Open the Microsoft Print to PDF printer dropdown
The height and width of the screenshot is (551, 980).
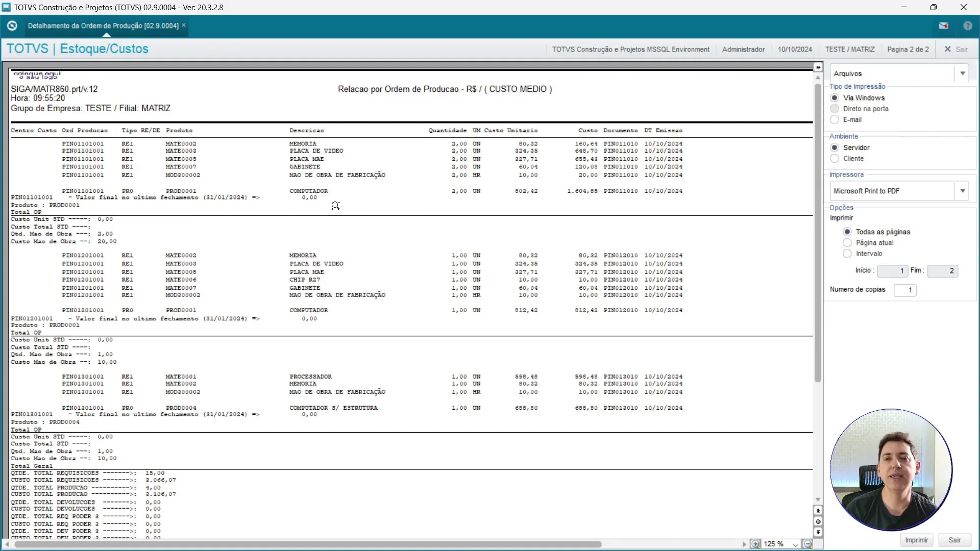coord(962,191)
